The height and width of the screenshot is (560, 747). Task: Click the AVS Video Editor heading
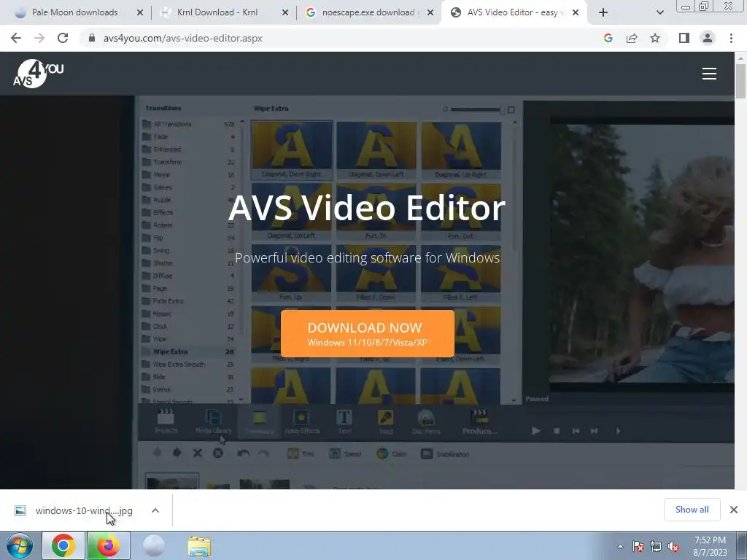[x=367, y=208]
